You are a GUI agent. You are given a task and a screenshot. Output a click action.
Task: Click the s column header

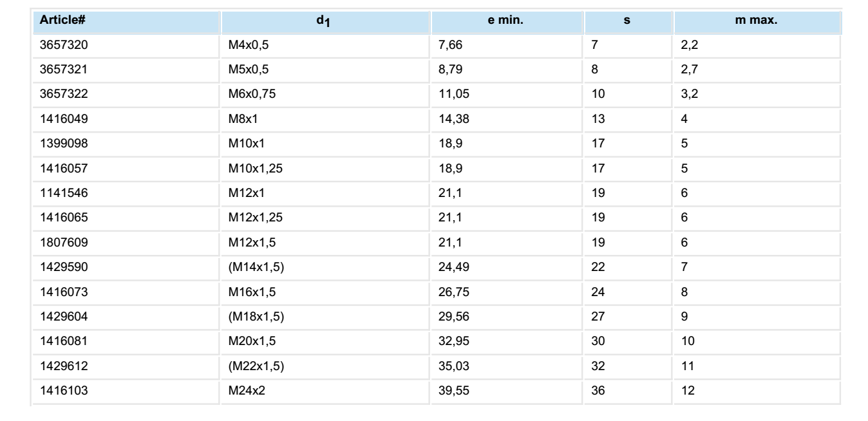pyautogui.click(x=627, y=21)
